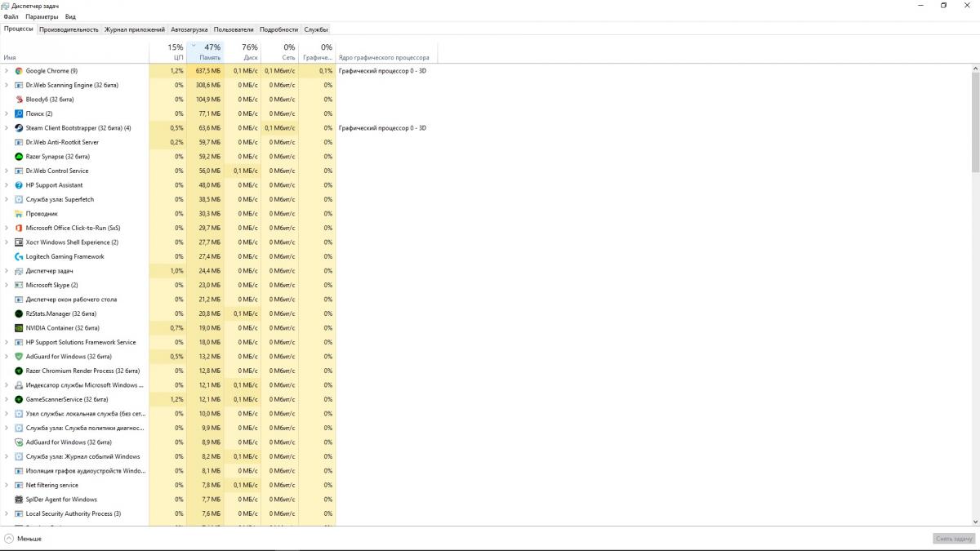Switch to the Производительность tab
The image size is (980, 551).
[69, 29]
